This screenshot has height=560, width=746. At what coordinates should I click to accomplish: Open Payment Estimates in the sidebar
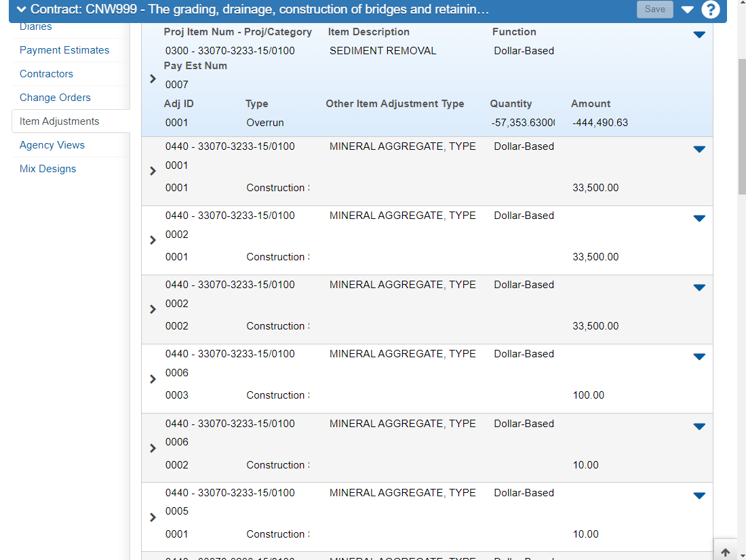point(64,50)
